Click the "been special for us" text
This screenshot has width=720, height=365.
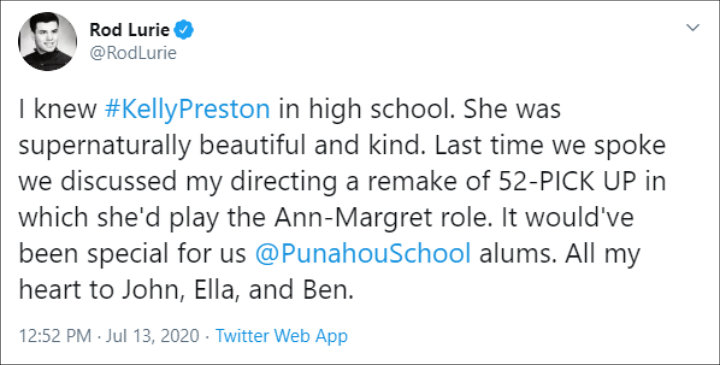tap(132, 255)
